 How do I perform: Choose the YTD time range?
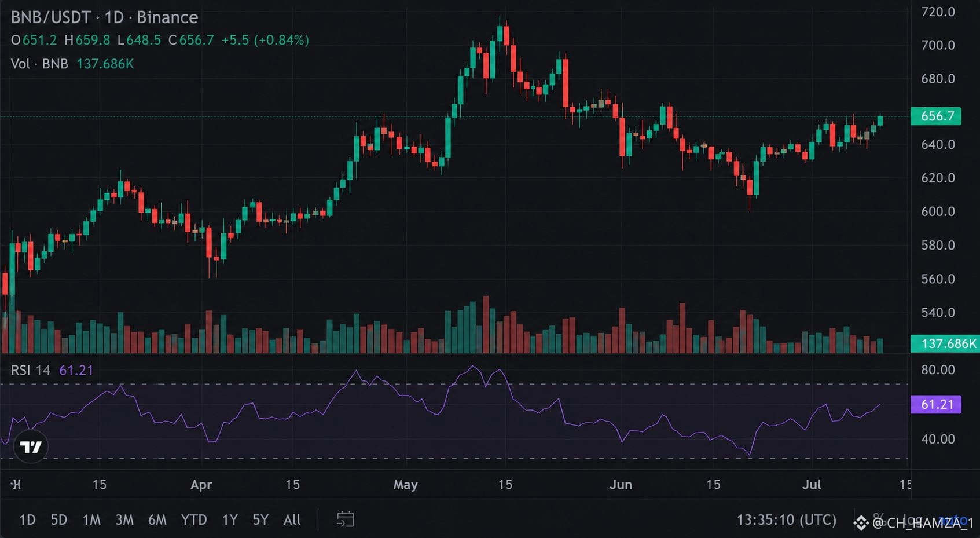(194, 519)
